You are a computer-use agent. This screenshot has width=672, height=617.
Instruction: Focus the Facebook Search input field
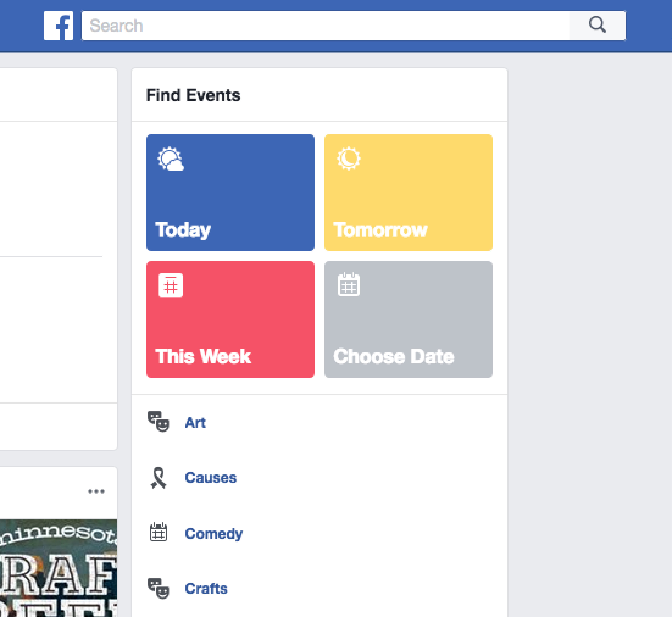326,26
